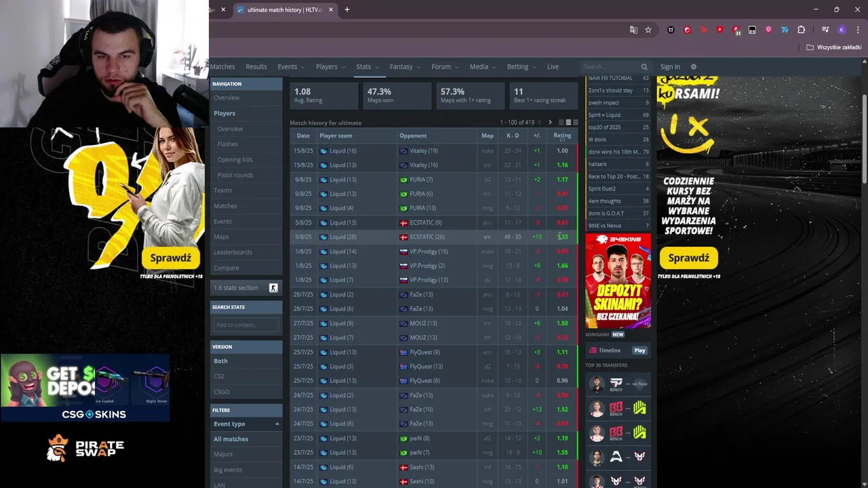Open the red YouTube shield extension
The height and width of the screenshot is (488, 868).
click(719, 30)
